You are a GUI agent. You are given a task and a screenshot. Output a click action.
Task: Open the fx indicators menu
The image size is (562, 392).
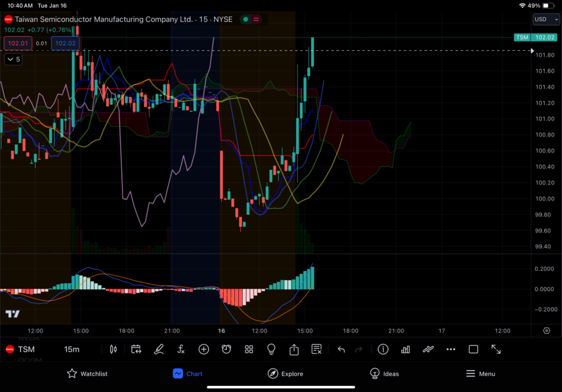click(x=181, y=349)
